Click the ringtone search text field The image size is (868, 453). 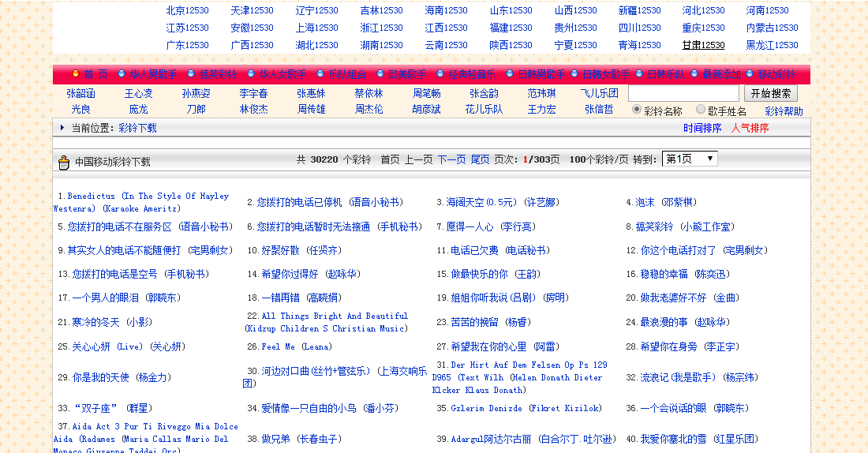(683, 93)
